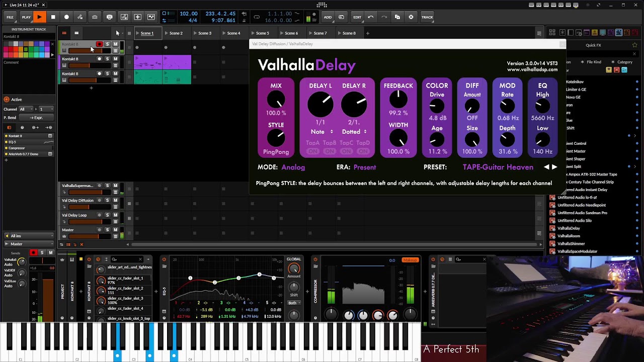
Task: Open the PLAY menu
Action: coord(26,17)
